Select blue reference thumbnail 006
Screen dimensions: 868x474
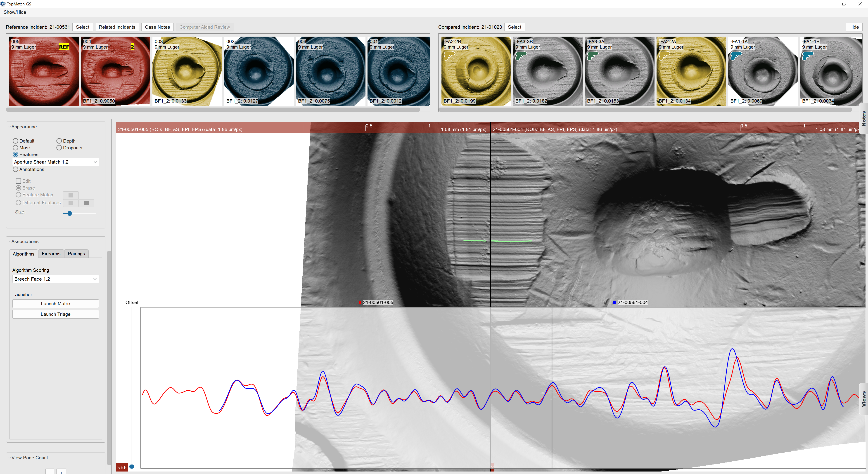click(x=331, y=71)
